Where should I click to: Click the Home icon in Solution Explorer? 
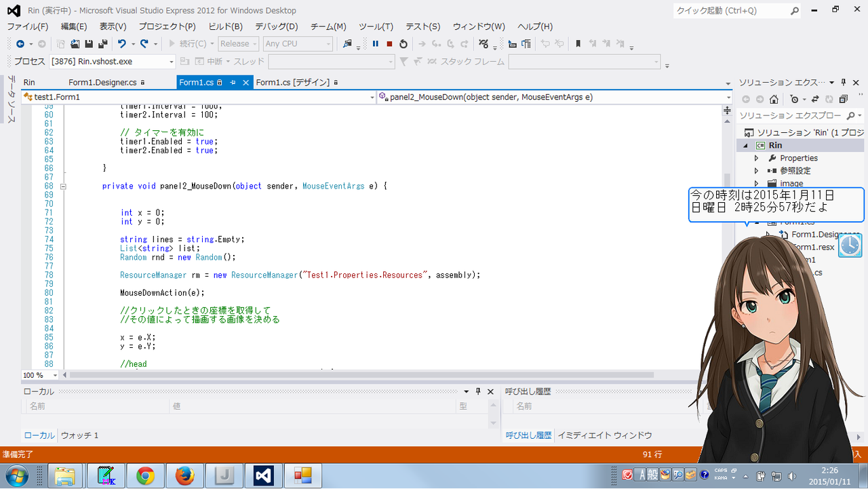point(774,99)
